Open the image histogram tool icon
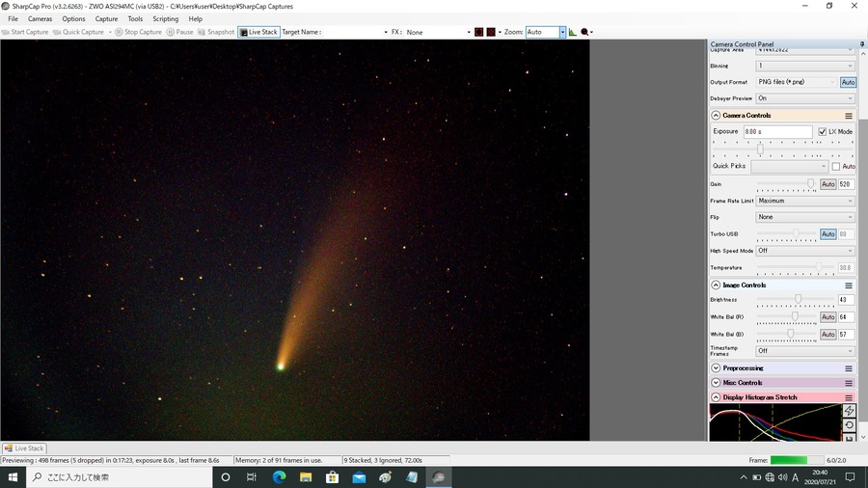The image size is (868, 488). [x=572, y=32]
